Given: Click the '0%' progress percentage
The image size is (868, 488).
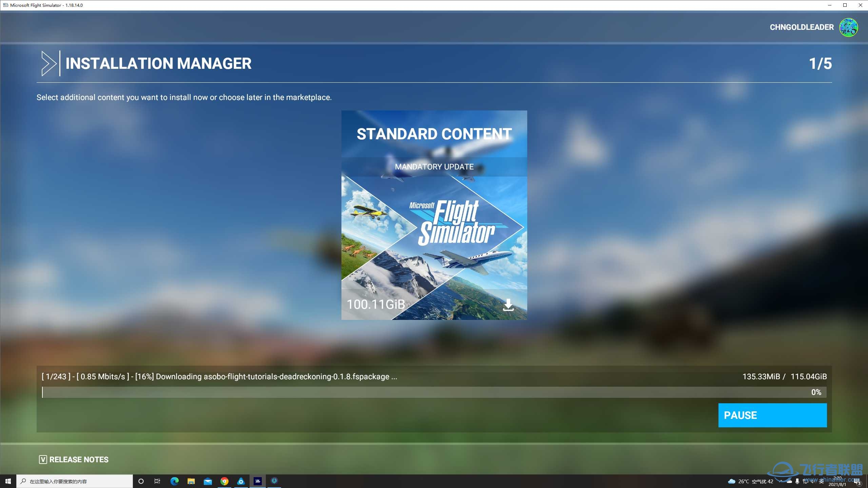Looking at the screenshot, I should [x=816, y=392].
